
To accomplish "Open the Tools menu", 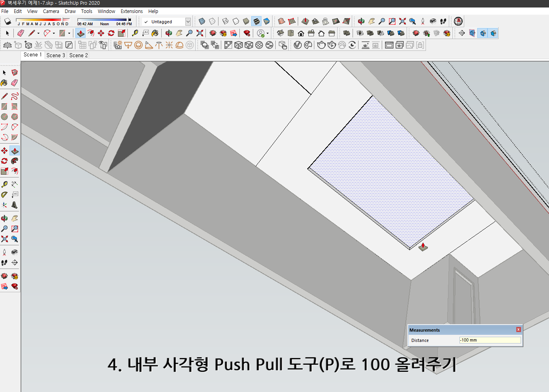I will point(87,11).
